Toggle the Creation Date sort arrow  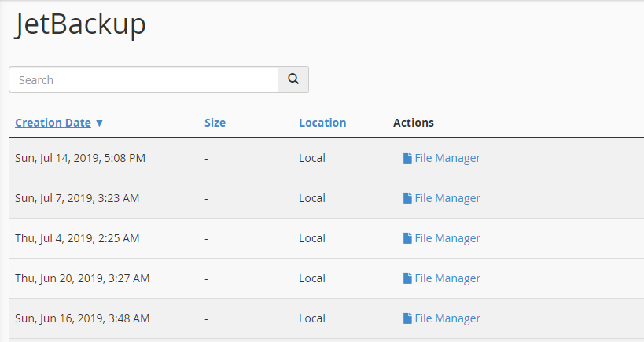pyautogui.click(x=99, y=123)
